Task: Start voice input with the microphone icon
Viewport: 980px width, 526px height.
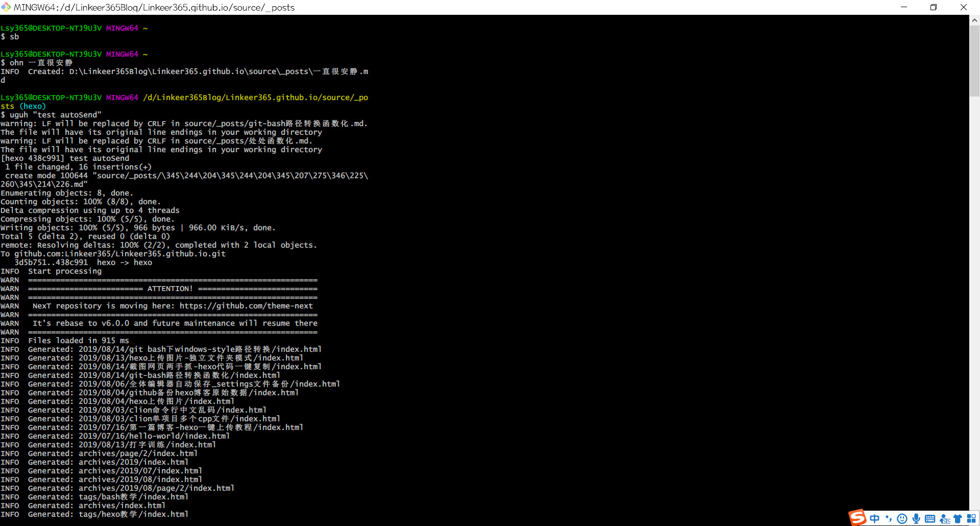Action: [x=916, y=519]
